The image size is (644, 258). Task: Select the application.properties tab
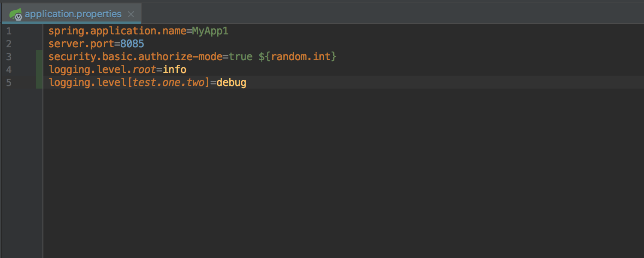(73, 14)
